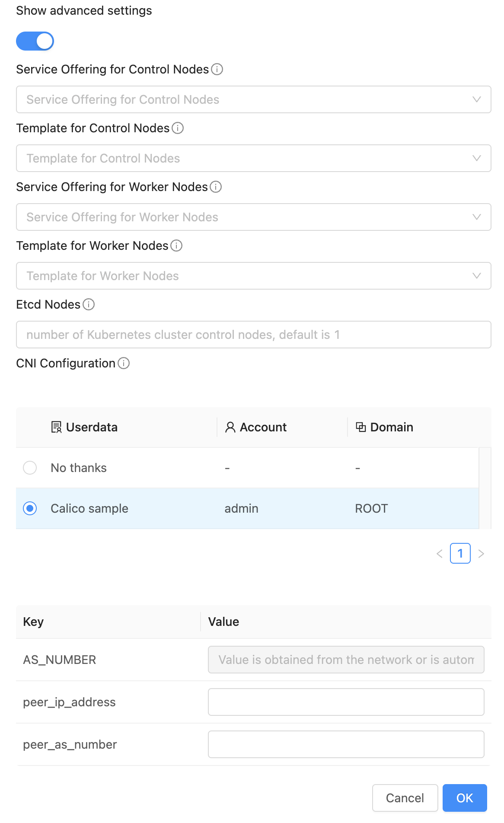Image resolution: width=504 pixels, height=823 pixels.
Task: Select the Calico sample userdata
Action: point(29,508)
